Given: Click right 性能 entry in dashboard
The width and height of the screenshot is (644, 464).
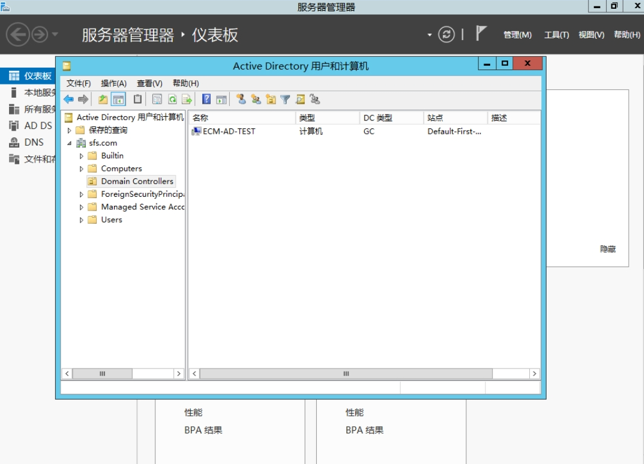Looking at the screenshot, I should (x=355, y=413).
